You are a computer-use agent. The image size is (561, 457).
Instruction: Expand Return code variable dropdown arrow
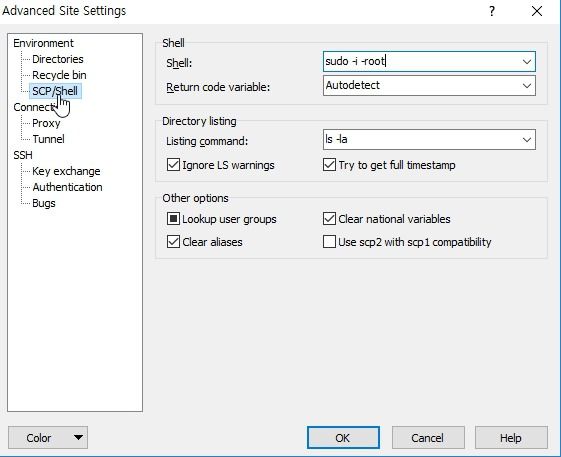pos(527,86)
